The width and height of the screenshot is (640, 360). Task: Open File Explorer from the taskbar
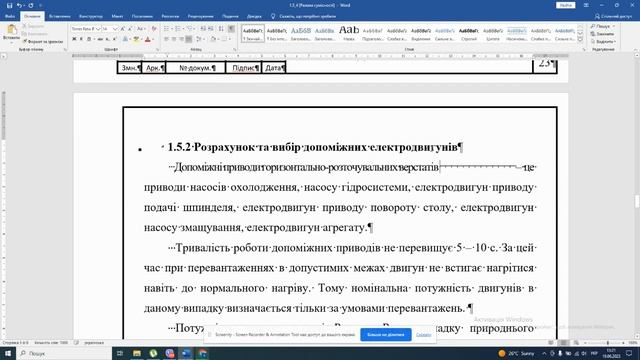pos(137,353)
